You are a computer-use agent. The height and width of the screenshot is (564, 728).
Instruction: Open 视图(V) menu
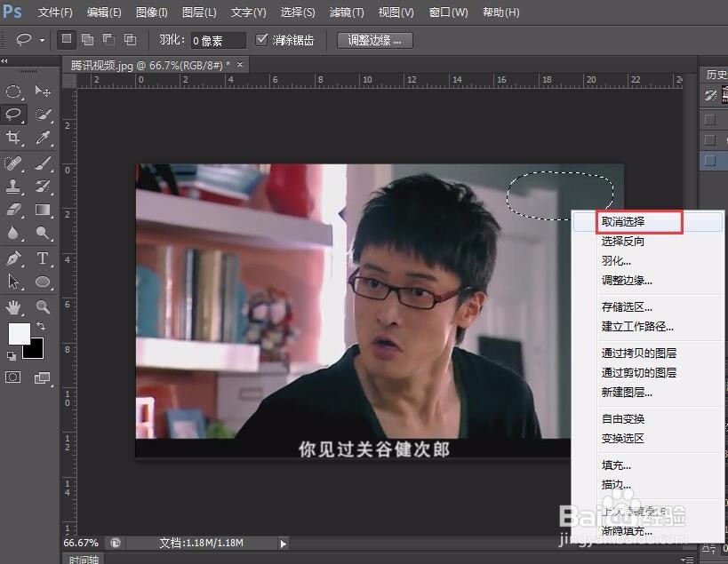[396, 12]
